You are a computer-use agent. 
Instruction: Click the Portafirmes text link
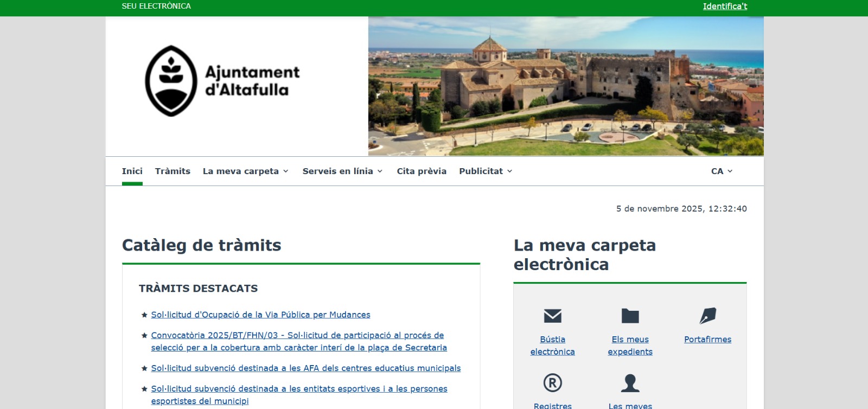tap(707, 340)
